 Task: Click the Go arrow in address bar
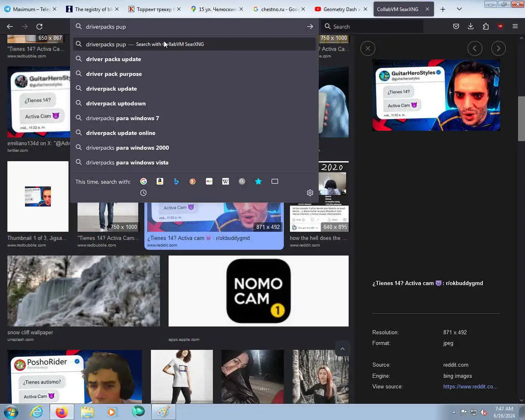click(310, 27)
